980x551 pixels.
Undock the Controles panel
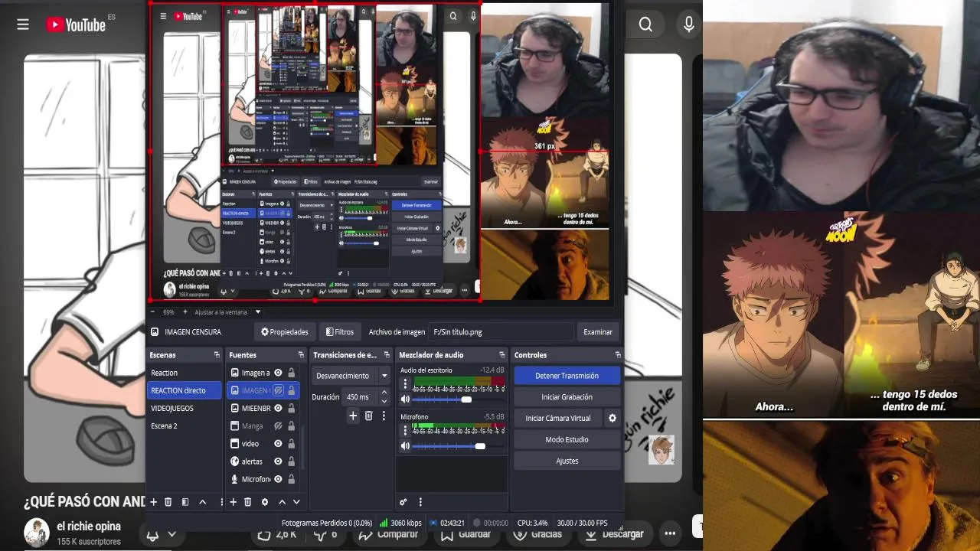point(618,355)
